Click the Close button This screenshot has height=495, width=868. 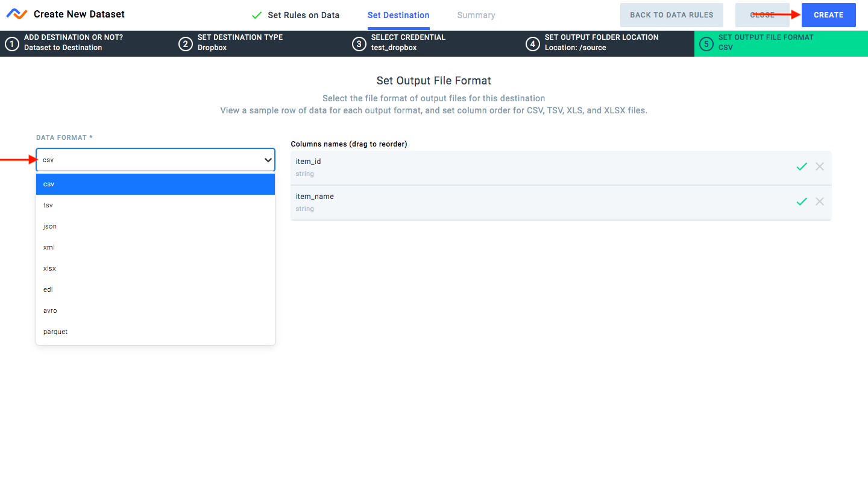point(763,15)
